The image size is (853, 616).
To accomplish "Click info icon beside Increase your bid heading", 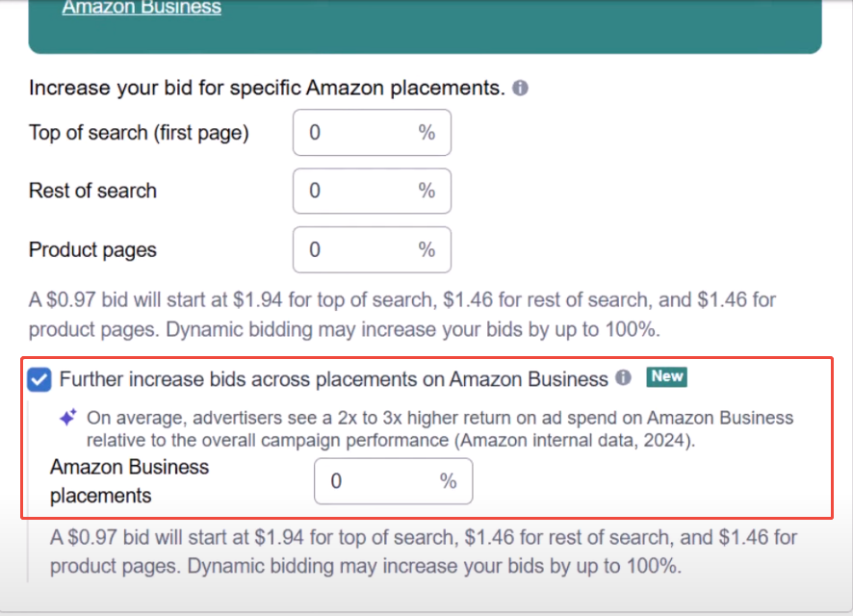I will tap(521, 89).
